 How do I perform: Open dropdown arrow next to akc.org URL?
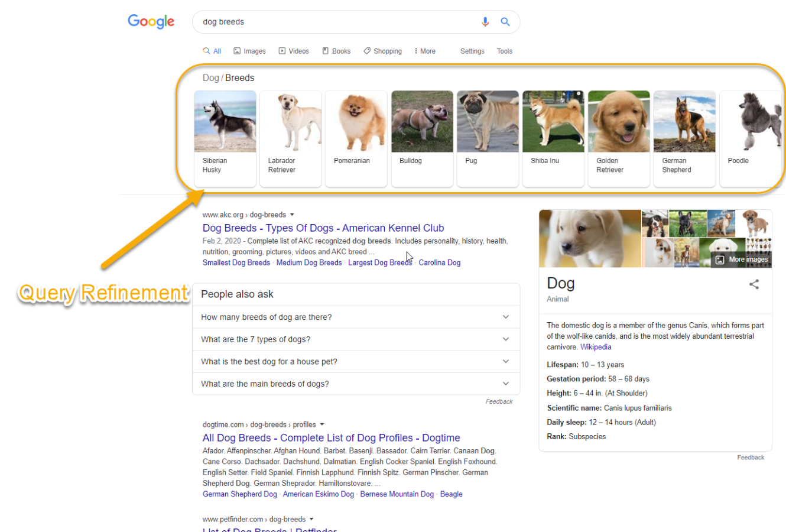(x=292, y=215)
